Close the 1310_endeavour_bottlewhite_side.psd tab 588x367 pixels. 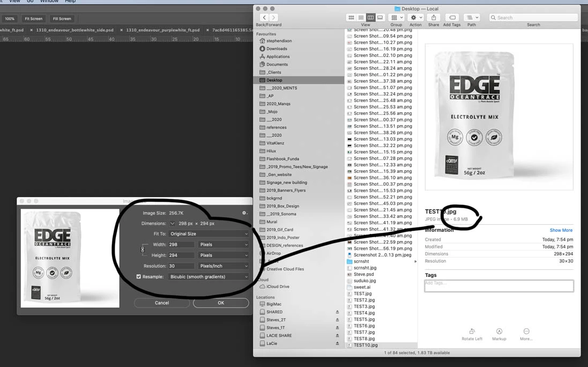32,30
